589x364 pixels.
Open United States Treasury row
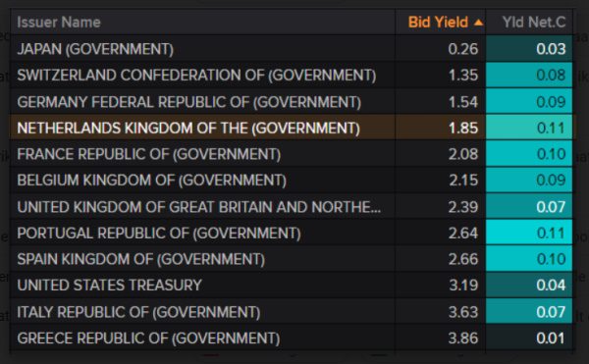point(292,286)
